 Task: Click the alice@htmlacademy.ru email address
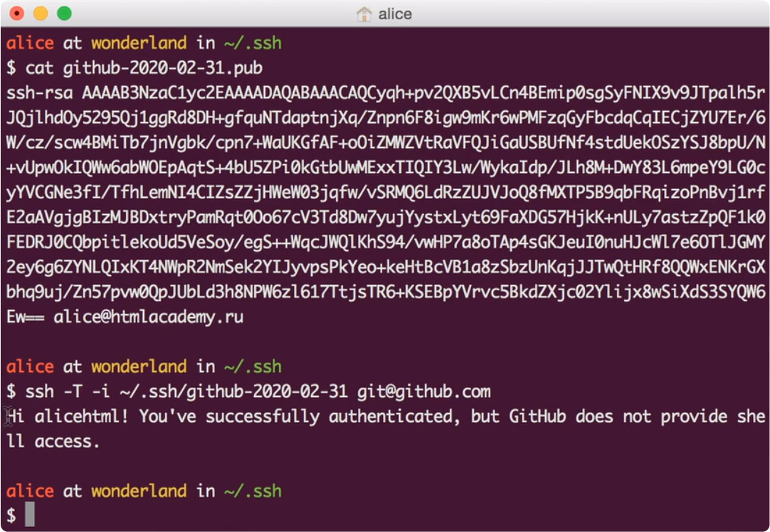(148, 317)
